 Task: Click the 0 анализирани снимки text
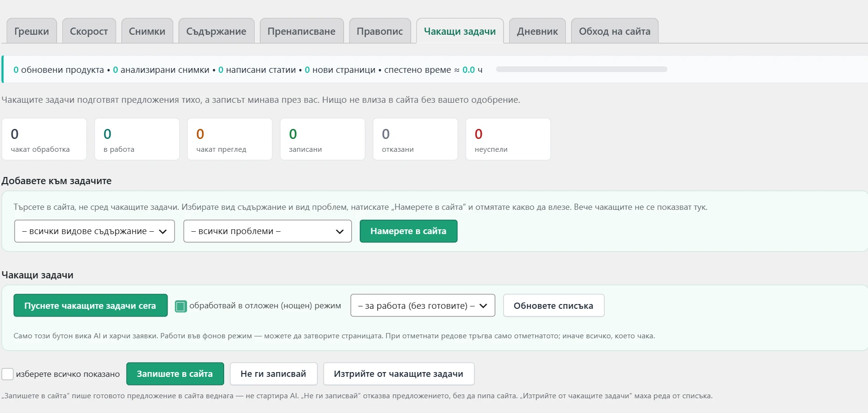[161, 70]
